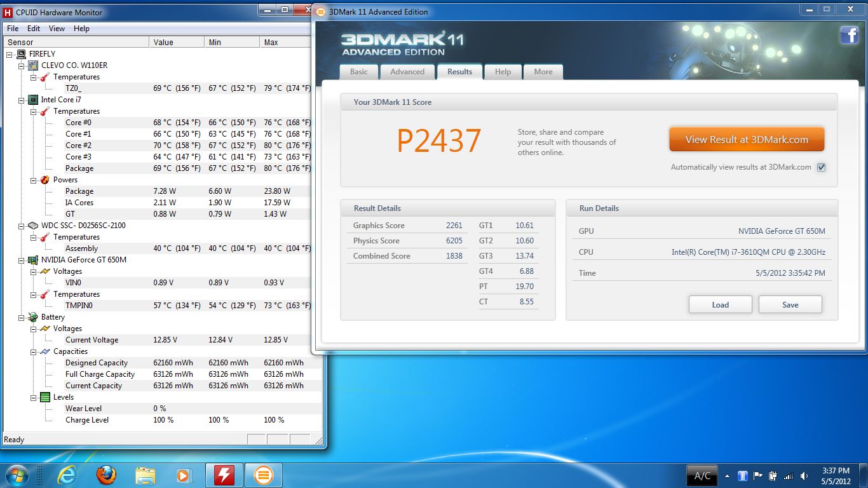
Task: Click the volume speaker icon in system tray
Action: pos(804,476)
